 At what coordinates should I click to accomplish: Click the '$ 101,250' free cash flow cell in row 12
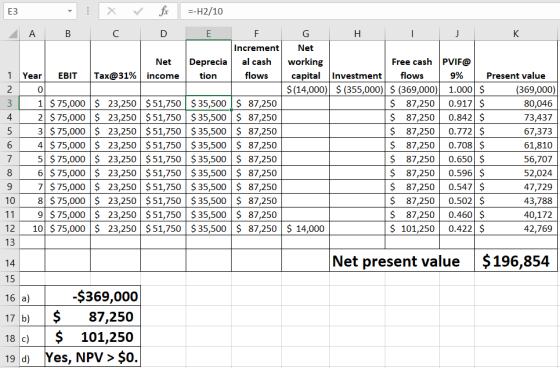412,228
